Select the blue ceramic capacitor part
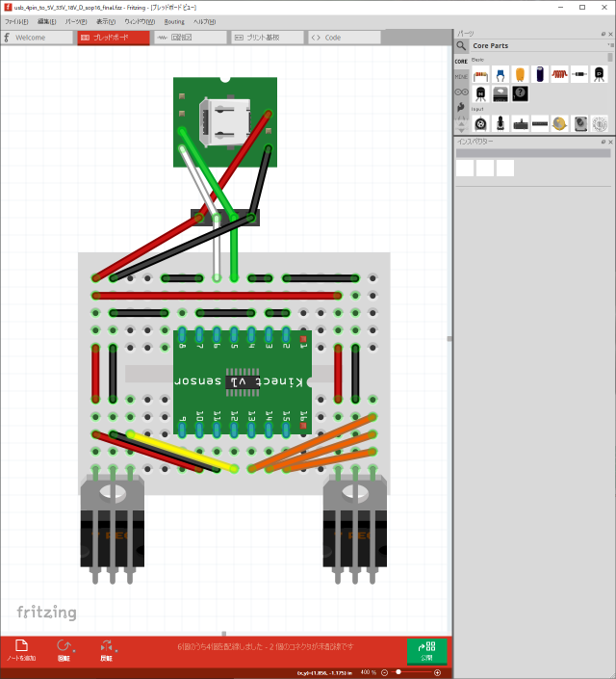Viewport: 616px width, 679px height. (500, 75)
